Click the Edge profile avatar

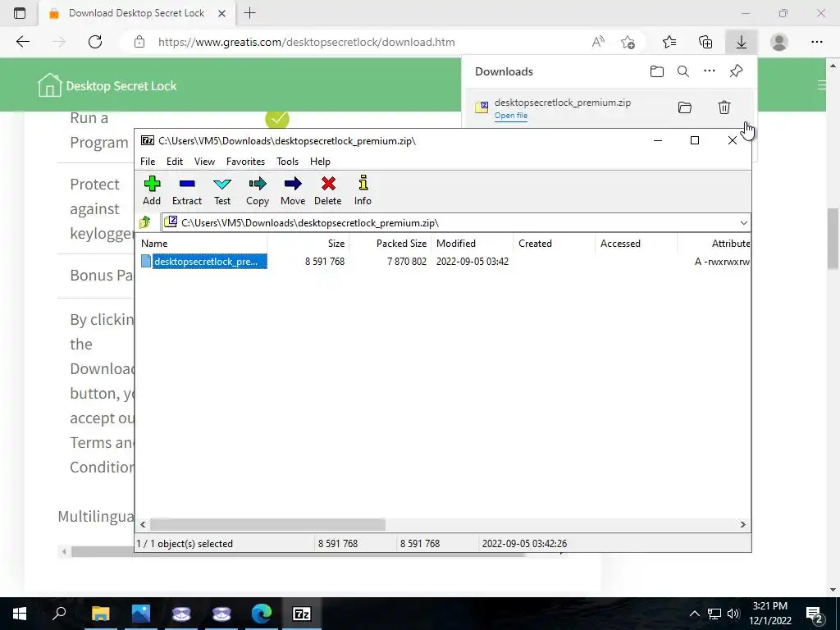779,42
